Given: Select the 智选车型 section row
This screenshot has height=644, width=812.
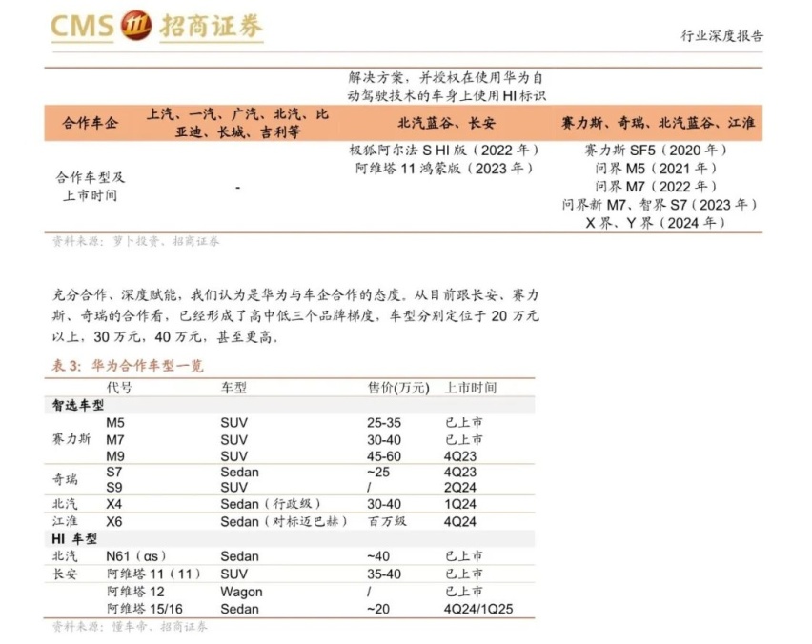Looking at the screenshot, I should (x=289, y=405).
